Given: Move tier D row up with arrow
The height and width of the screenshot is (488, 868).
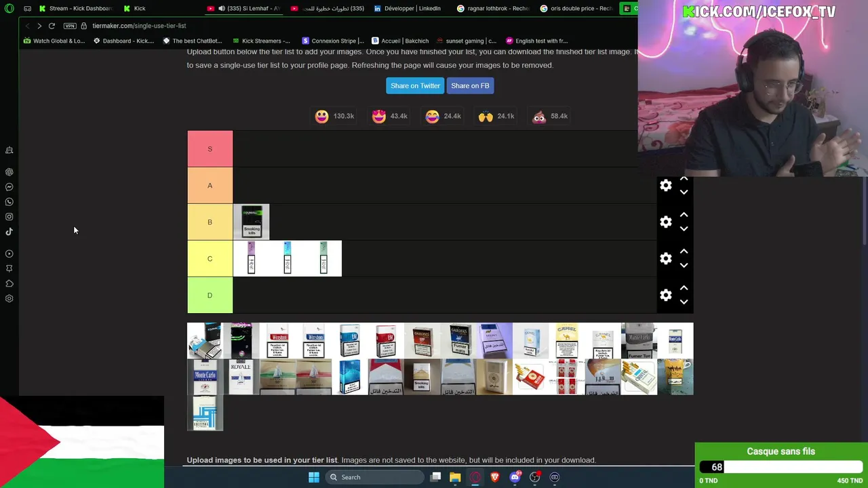Looking at the screenshot, I should (684, 288).
